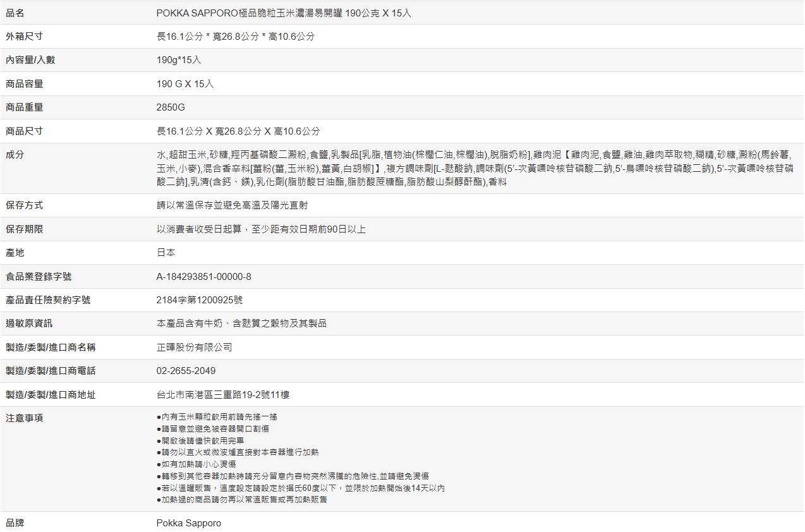Click the product weight value 2850G
Image resolution: width=805 pixels, height=532 pixels.
coord(171,107)
